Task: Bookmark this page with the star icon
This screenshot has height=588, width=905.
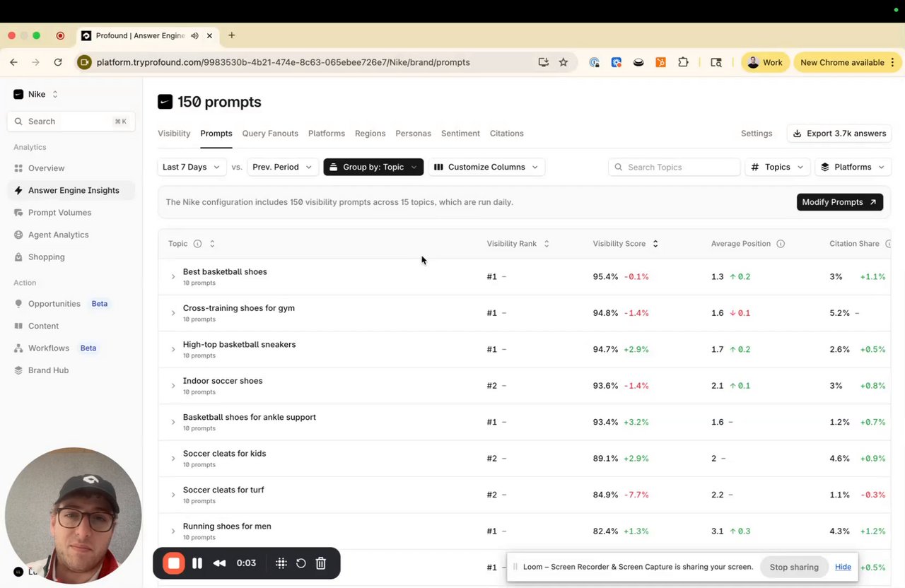Action: [x=563, y=62]
